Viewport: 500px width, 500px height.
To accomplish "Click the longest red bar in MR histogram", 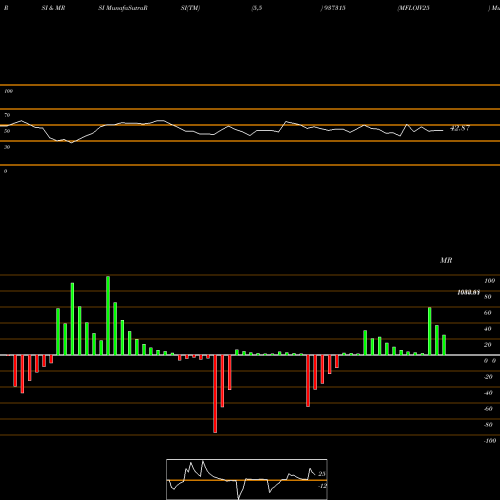I will click(x=215, y=394).
